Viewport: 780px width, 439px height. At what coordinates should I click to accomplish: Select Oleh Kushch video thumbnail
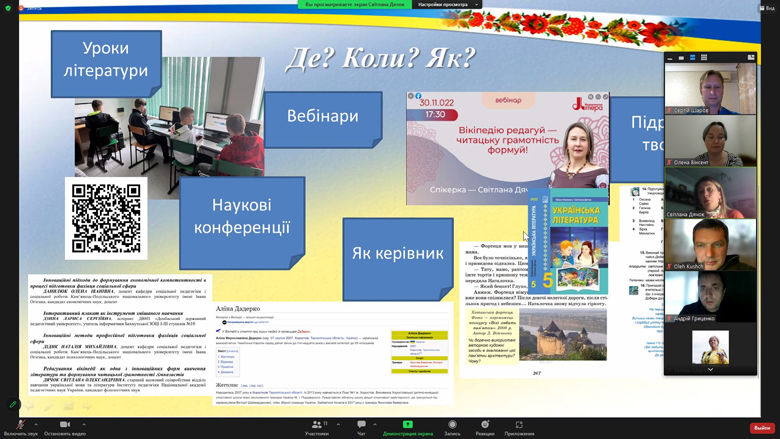coord(710,245)
